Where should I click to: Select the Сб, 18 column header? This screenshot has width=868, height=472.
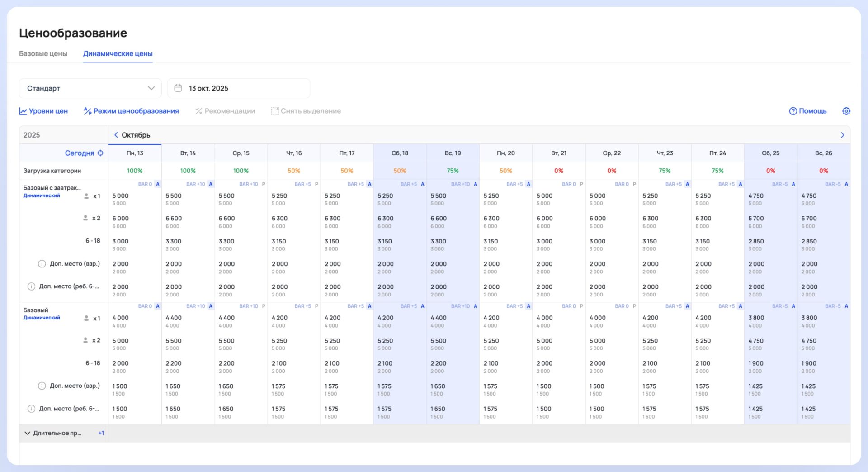coord(400,153)
